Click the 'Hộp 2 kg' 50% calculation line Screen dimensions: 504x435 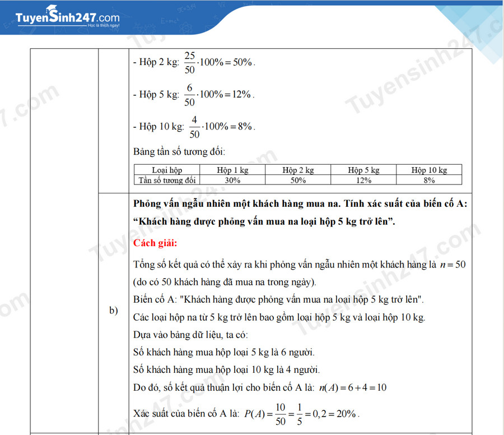(x=194, y=62)
